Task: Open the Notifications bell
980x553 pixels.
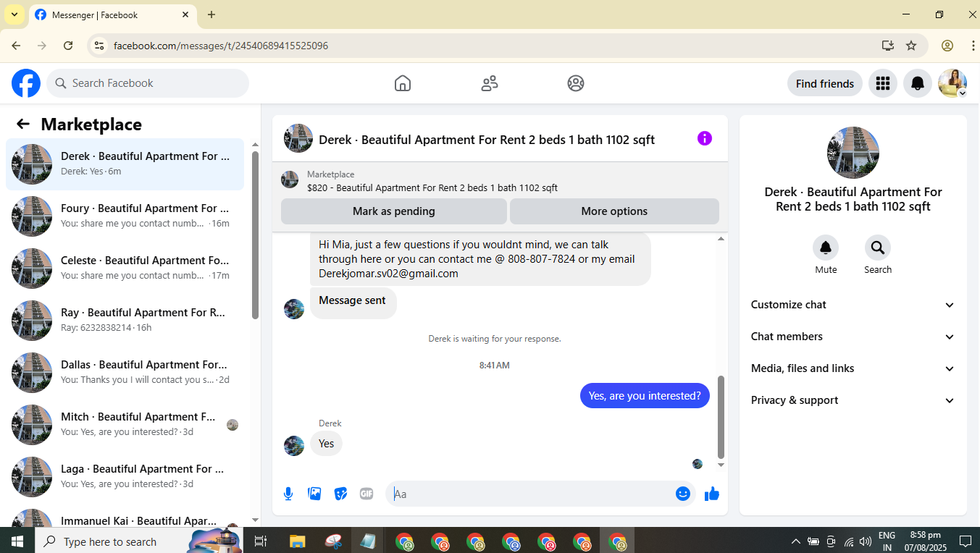Action: (918, 83)
